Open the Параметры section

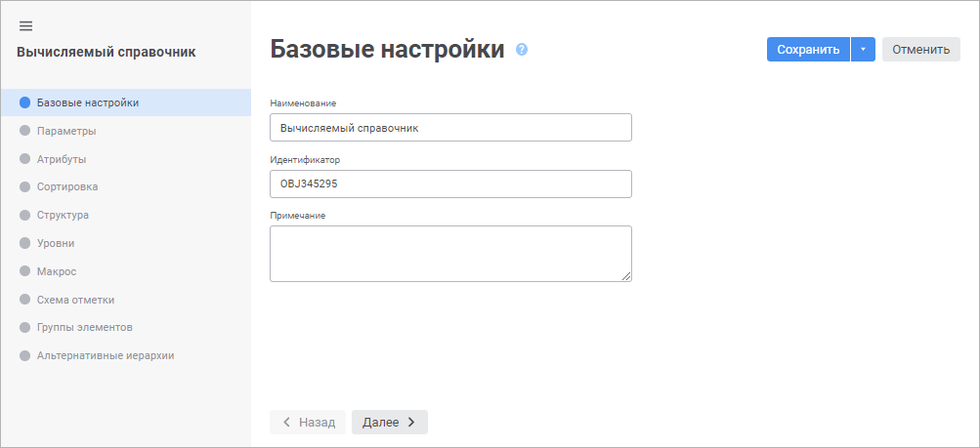(65, 131)
